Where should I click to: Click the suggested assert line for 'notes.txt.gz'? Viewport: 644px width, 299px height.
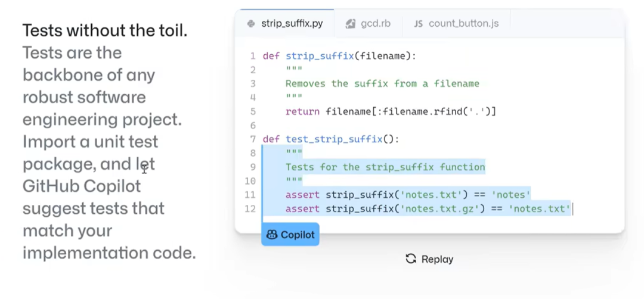428,208
